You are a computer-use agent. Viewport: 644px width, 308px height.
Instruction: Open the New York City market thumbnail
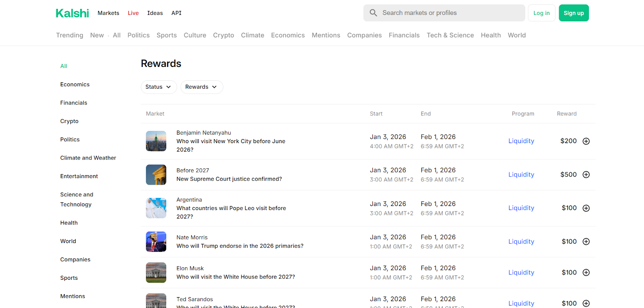click(x=156, y=141)
